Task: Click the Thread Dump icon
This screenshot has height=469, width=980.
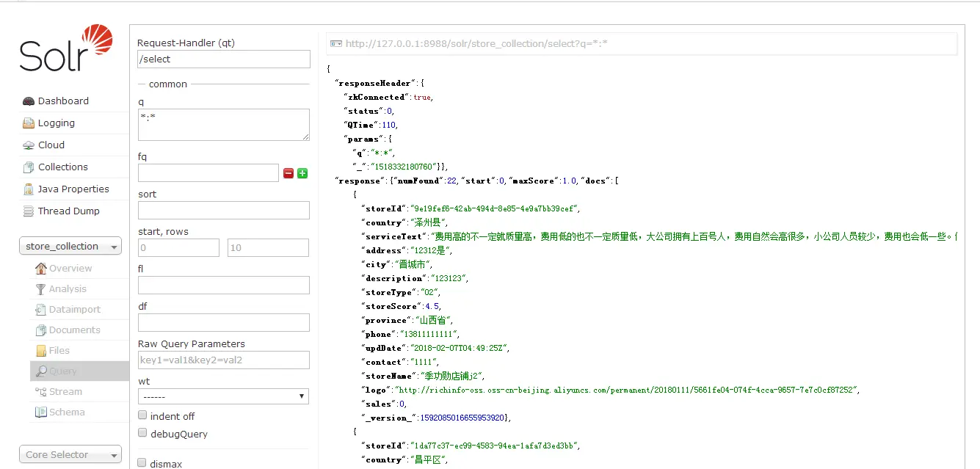Action: pyautogui.click(x=29, y=211)
